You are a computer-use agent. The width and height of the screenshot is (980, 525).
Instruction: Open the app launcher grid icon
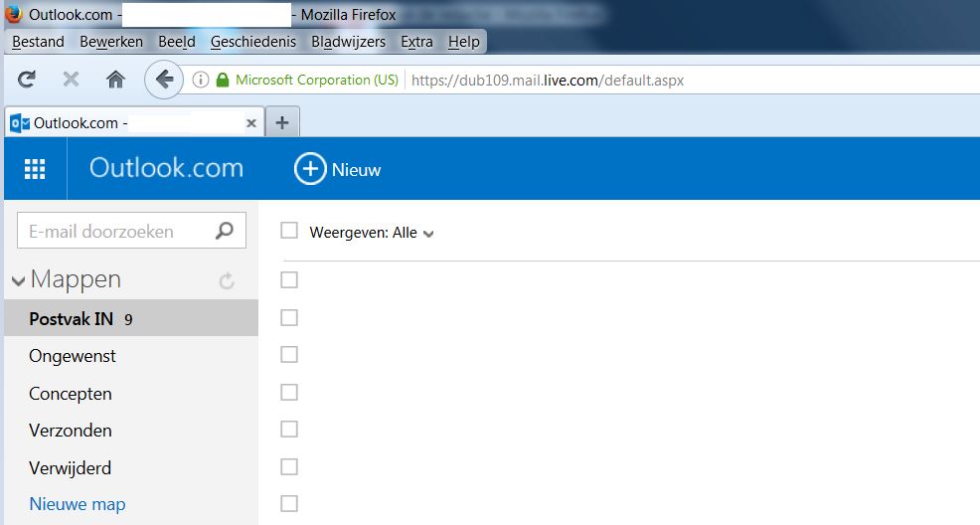(35, 169)
